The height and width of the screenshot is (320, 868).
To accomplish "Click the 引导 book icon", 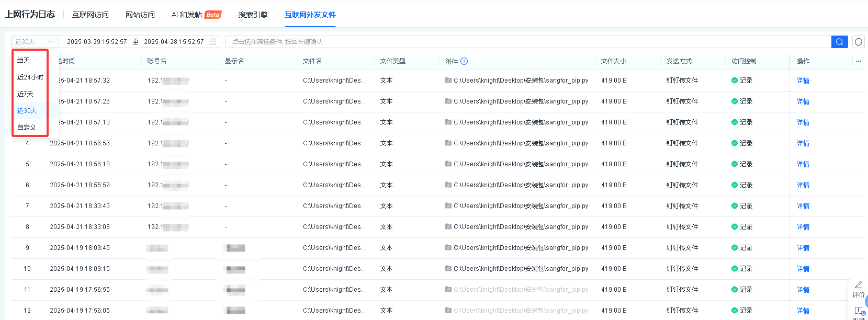I will pyautogui.click(x=858, y=311).
